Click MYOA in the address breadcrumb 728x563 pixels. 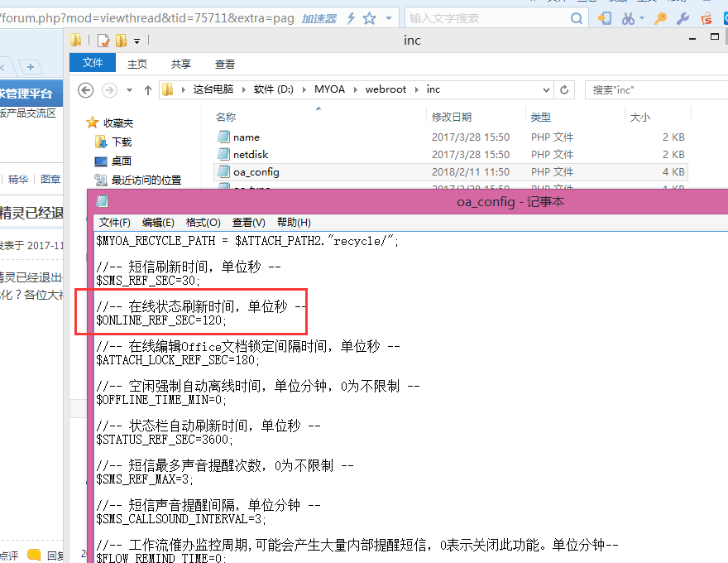click(x=329, y=89)
